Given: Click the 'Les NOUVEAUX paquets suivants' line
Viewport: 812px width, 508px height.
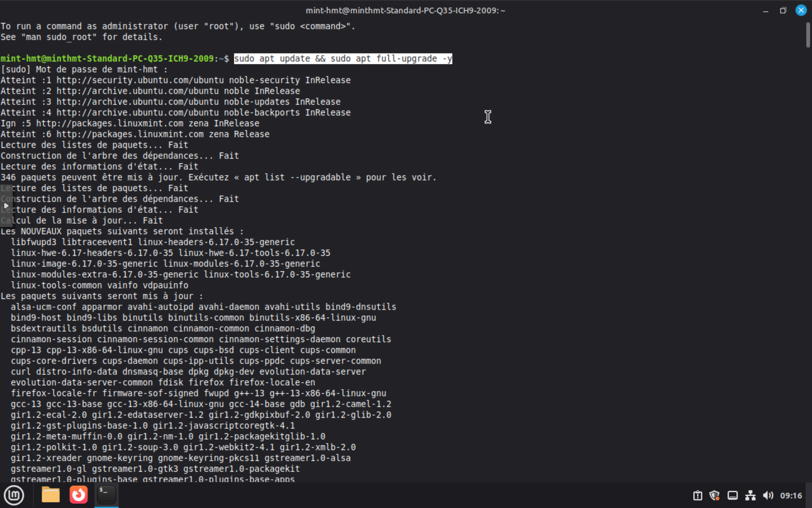Looking at the screenshot, I should (x=122, y=231).
